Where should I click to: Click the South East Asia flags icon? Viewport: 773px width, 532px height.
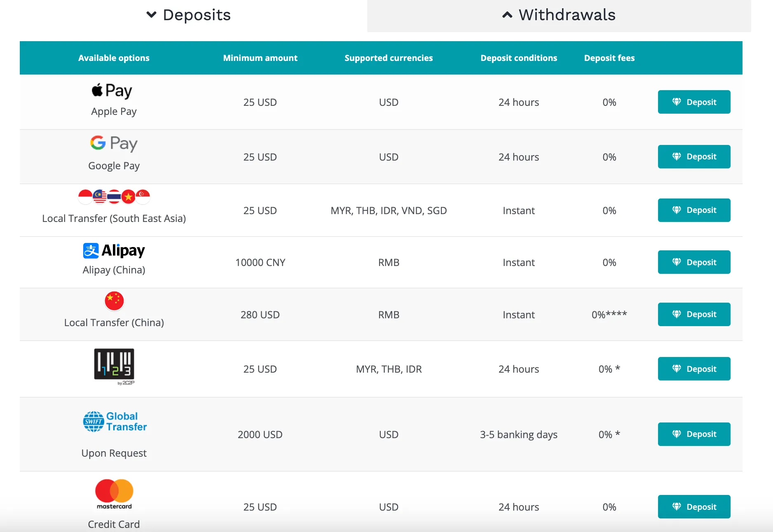[x=114, y=197]
